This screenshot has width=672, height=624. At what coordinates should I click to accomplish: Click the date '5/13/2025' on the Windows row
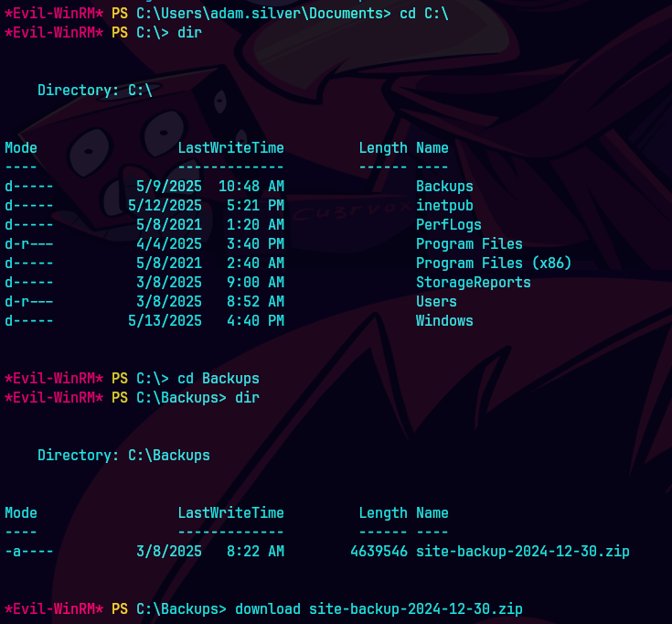coord(165,321)
